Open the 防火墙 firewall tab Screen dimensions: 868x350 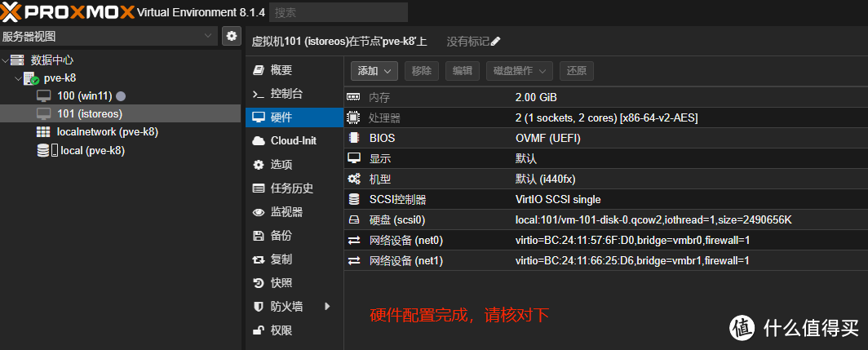tap(294, 306)
